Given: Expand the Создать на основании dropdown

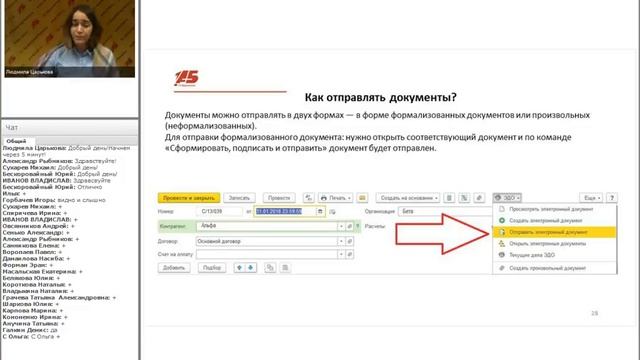Looking at the screenshot, I should [436, 198].
